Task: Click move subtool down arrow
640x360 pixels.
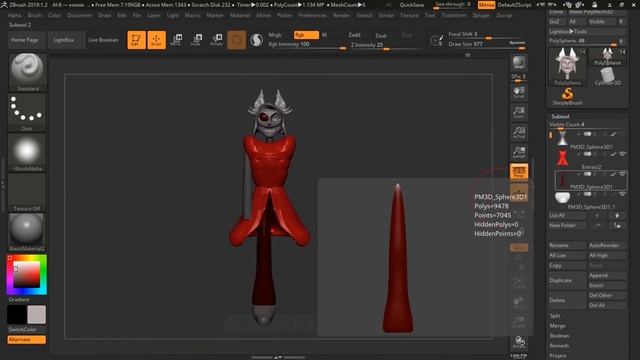Action: click(617, 215)
